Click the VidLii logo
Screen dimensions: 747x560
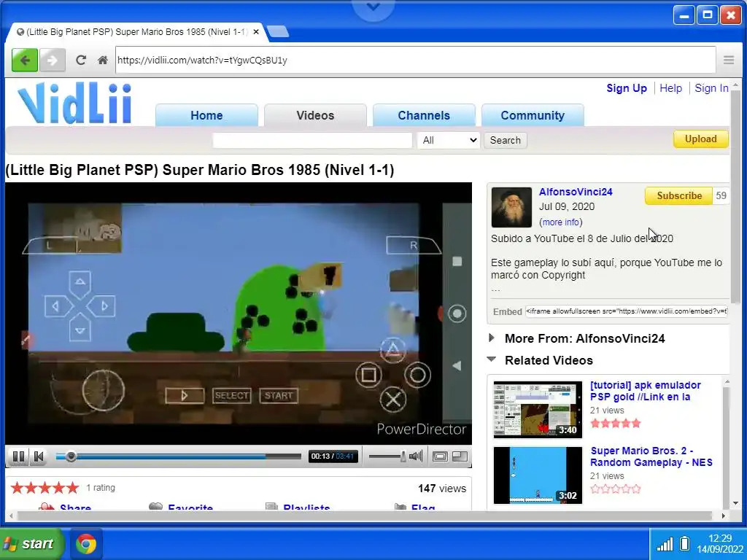click(x=75, y=103)
